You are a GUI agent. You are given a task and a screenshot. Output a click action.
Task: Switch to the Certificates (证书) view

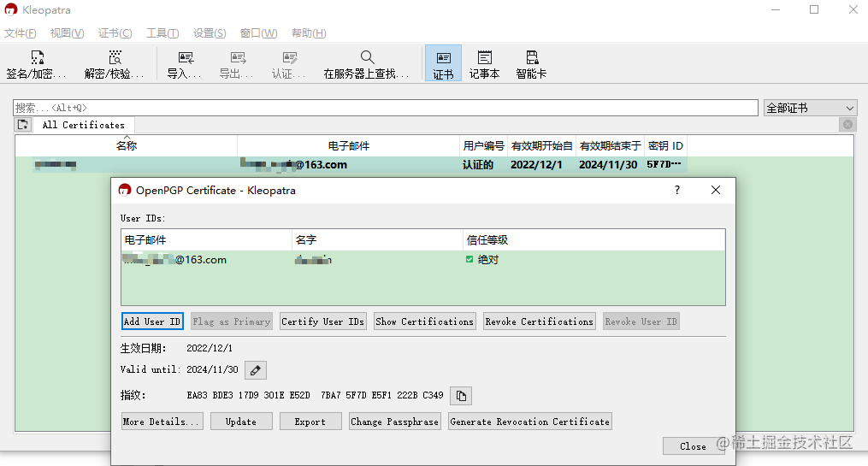coord(443,63)
